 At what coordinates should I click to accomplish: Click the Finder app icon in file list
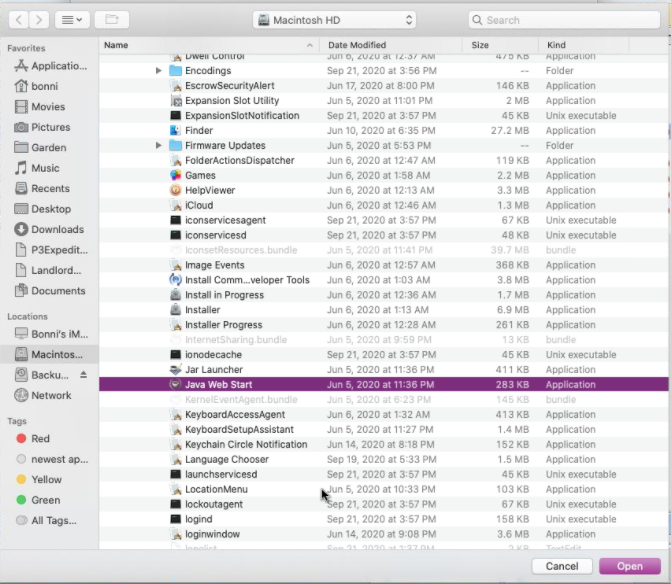click(176, 130)
